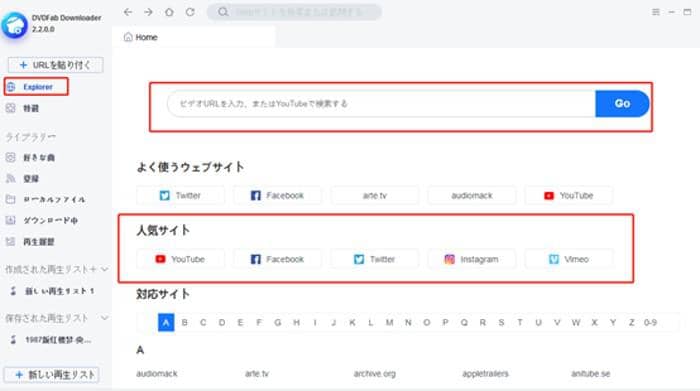Select letter P in supported sites index
Screen dimensions: 700x391
[445, 322]
